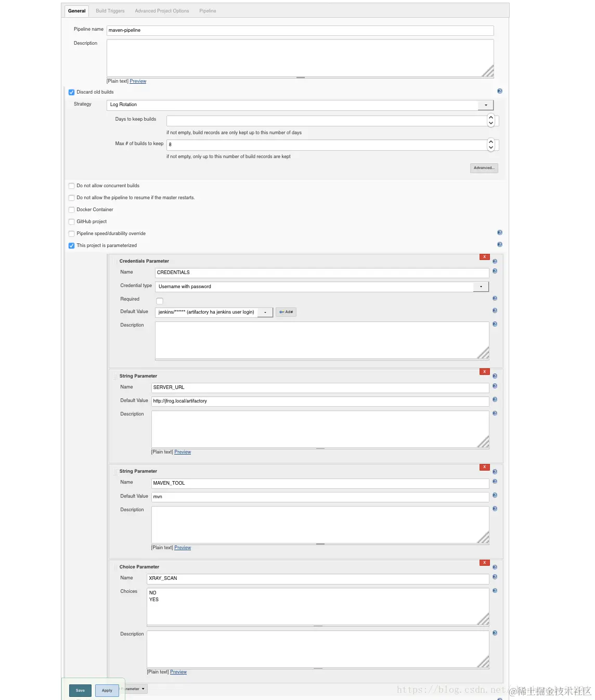595x700 pixels.
Task: Edit the XRAY_SCAN name field
Action: [318, 579]
